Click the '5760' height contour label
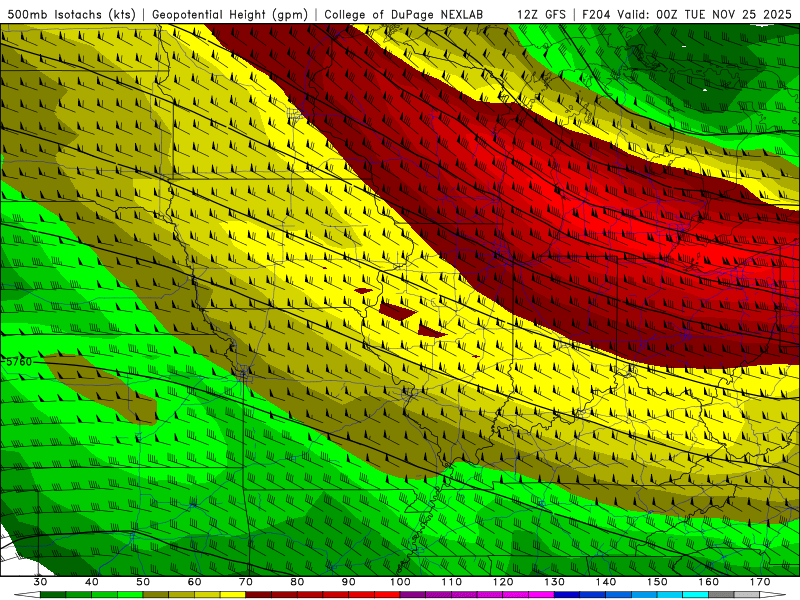 (19, 362)
